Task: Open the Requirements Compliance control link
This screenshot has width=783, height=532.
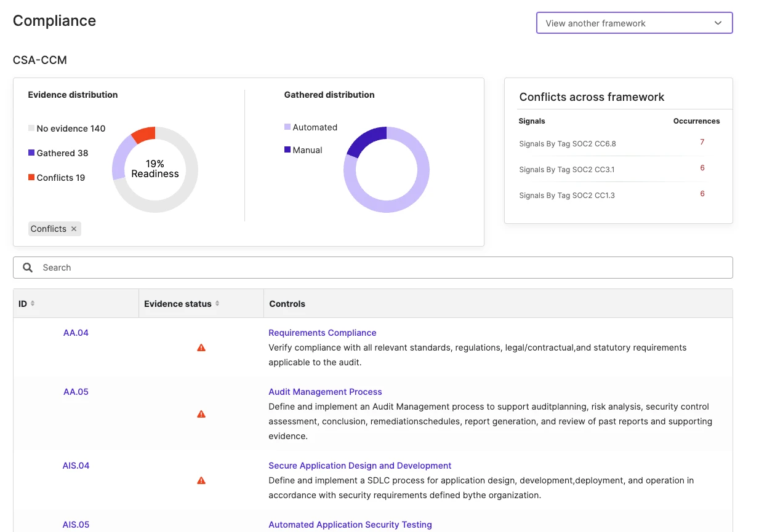Action: pos(322,333)
